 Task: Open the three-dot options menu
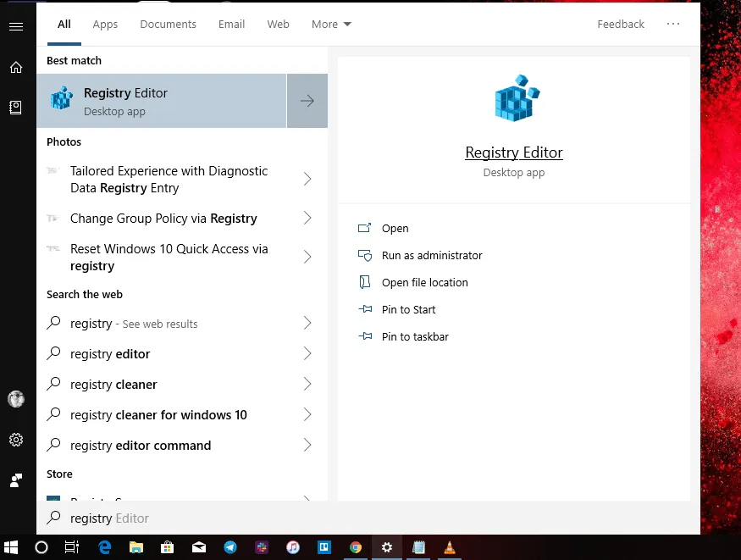click(x=673, y=24)
